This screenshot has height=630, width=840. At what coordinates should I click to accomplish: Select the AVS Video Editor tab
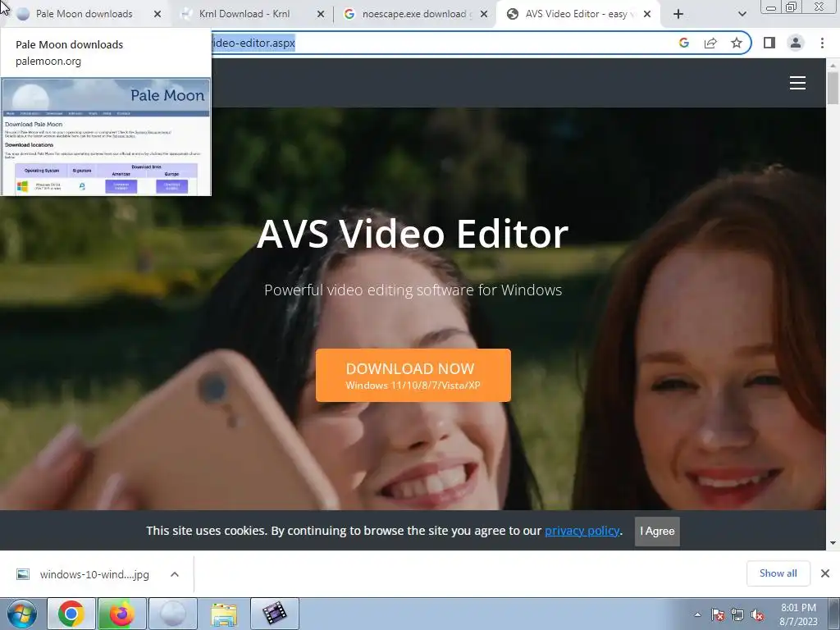pos(577,14)
